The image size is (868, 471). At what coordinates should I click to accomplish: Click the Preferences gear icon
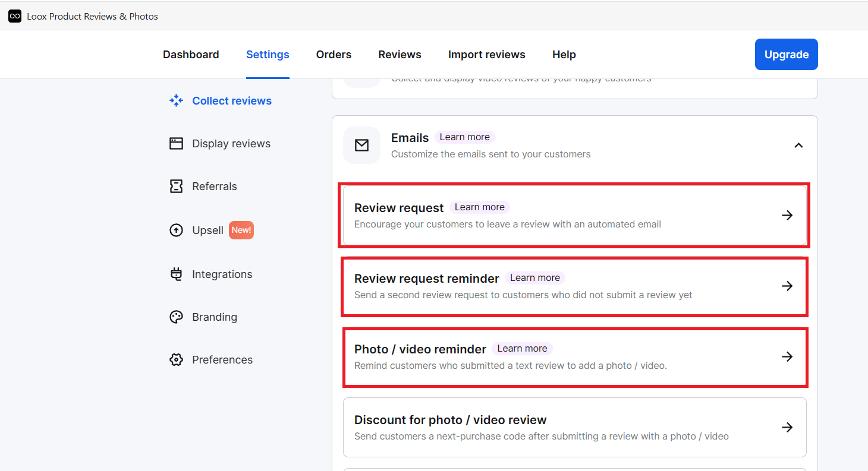(x=176, y=359)
